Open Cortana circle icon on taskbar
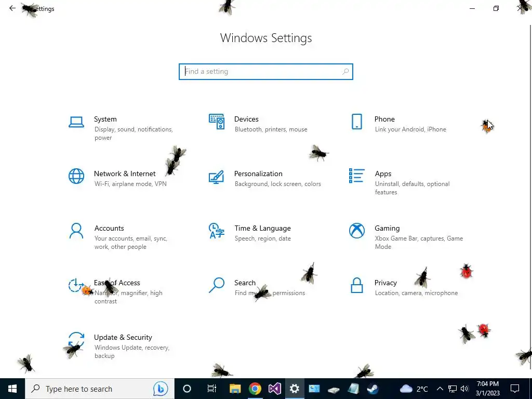Viewport: 532px width, 399px height. pos(187,389)
